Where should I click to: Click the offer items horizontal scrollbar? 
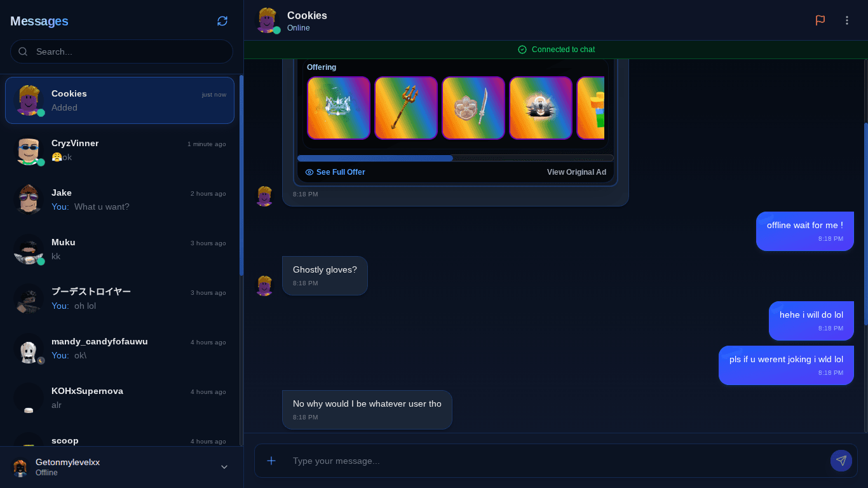(375, 158)
